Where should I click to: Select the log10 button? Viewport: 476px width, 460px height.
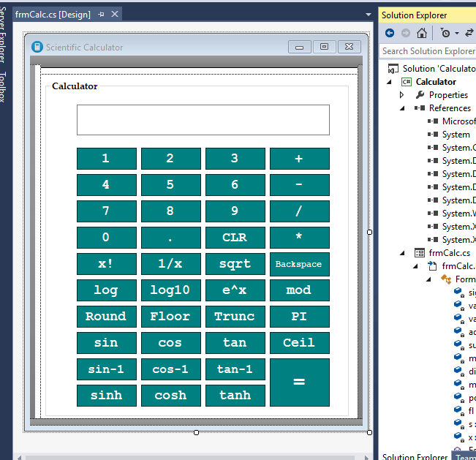click(x=171, y=290)
